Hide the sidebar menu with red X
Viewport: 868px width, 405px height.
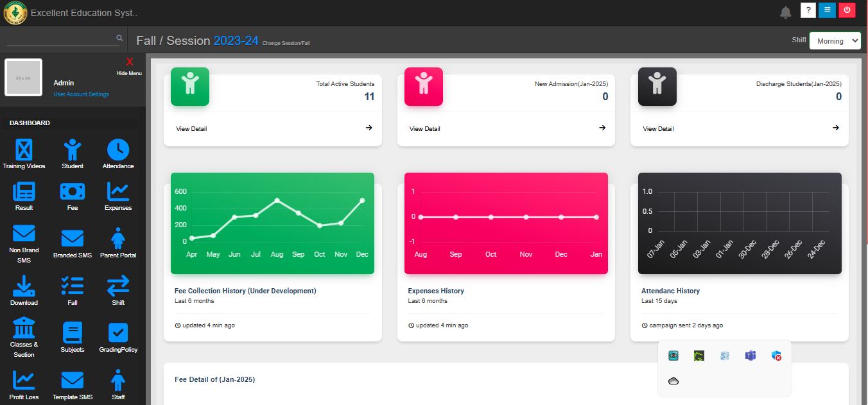click(130, 62)
